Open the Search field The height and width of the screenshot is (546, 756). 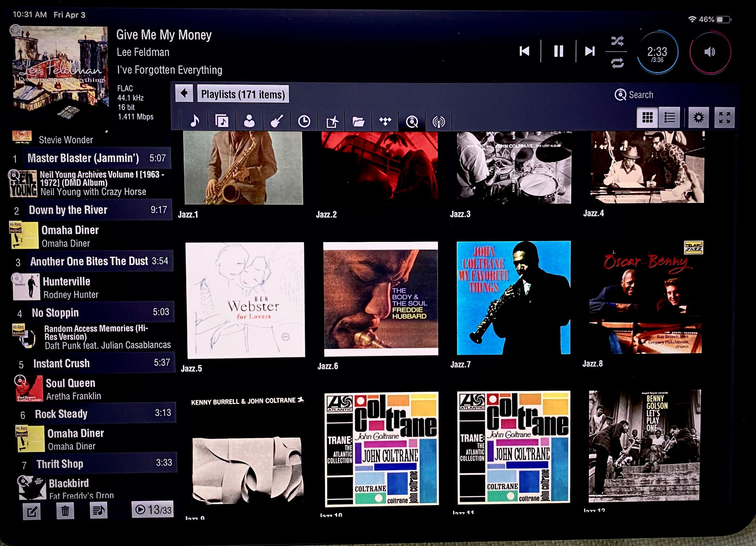[634, 95]
